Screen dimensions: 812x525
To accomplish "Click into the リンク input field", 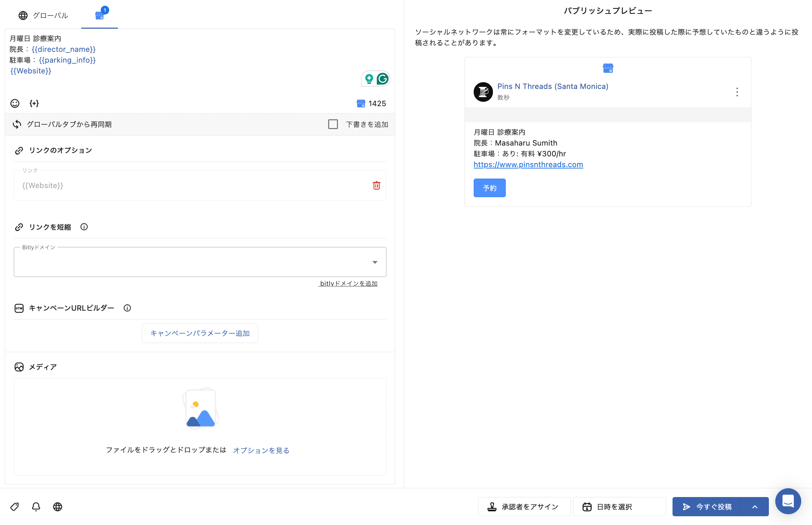I will pyautogui.click(x=191, y=185).
